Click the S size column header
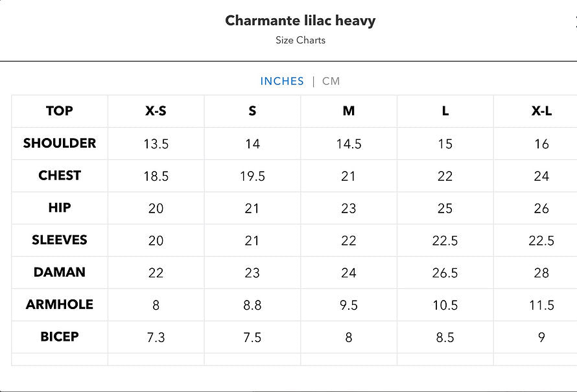 coord(252,111)
